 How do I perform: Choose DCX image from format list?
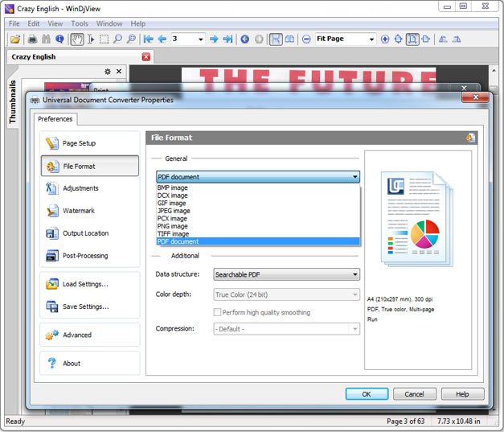point(258,195)
